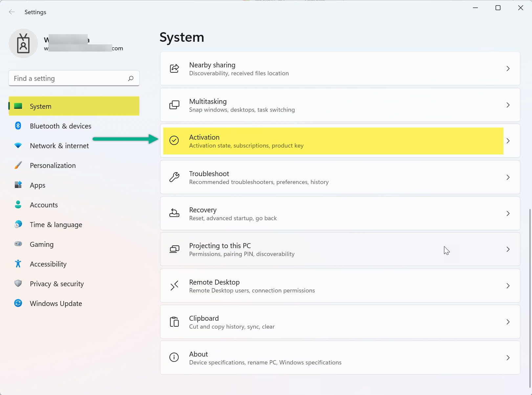Click the Gaming controller icon
This screenshot has height=395, width=532.
coord(18,244)
